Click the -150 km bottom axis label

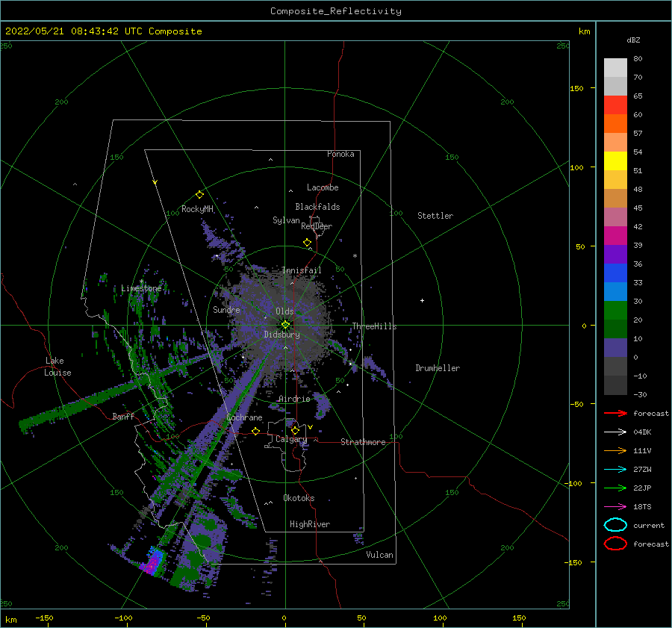pyautogui.click(x=45, y=618)
